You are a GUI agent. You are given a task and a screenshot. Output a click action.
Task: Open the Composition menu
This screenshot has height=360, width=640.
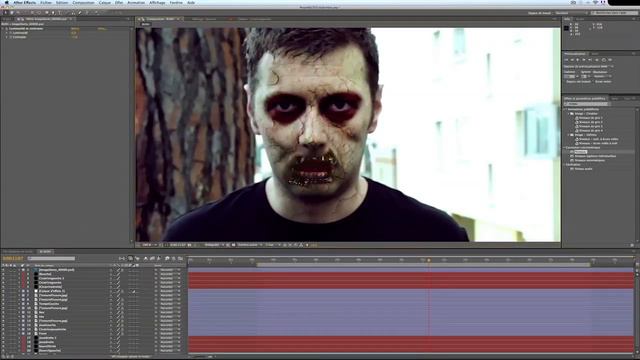[x=83, y=2]
